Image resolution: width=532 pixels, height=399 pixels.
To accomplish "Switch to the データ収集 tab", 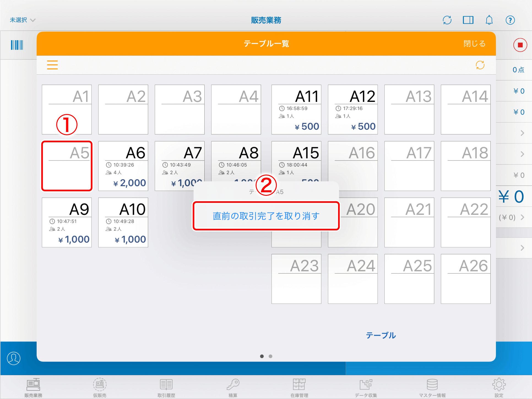I will click(x=366, y=387).
